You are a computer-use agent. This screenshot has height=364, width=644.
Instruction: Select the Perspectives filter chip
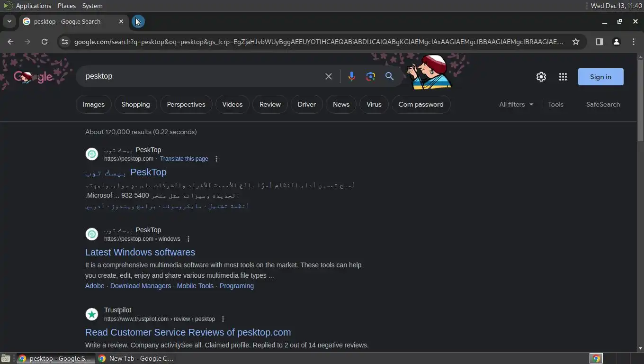(186, 104)
